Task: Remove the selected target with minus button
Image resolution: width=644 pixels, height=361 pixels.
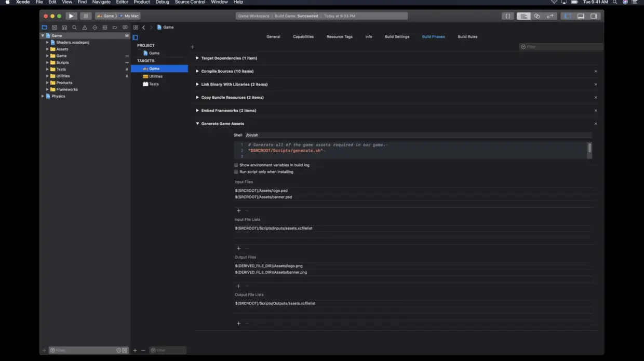Action: coord(143,350)
